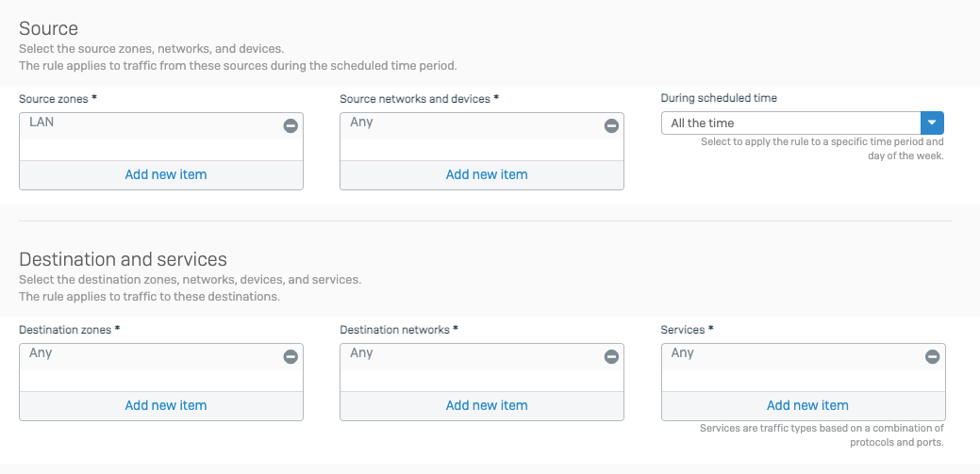The image size is (980, 474).
Task: Remove Any from Destination zones
Action: click(291, 356)
